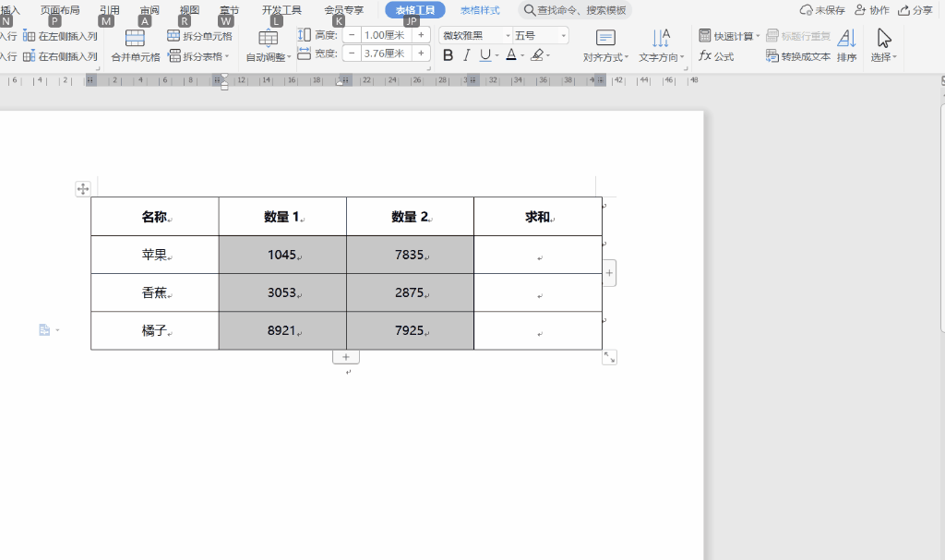Click cell containing 3053

282,293
